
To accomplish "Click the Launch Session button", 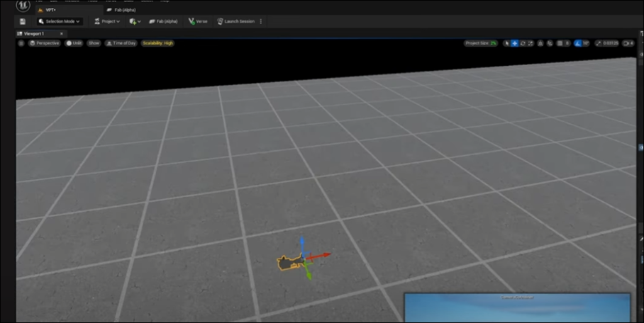I will 235,21.
